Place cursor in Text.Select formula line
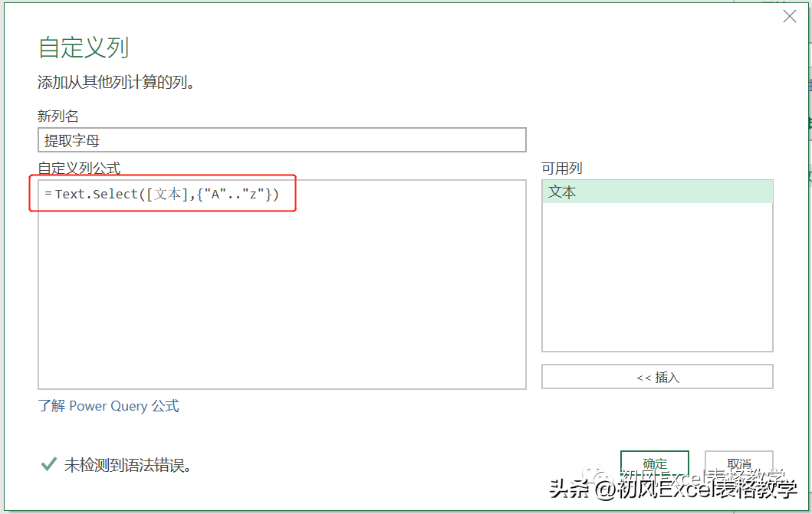 (162, 195)
